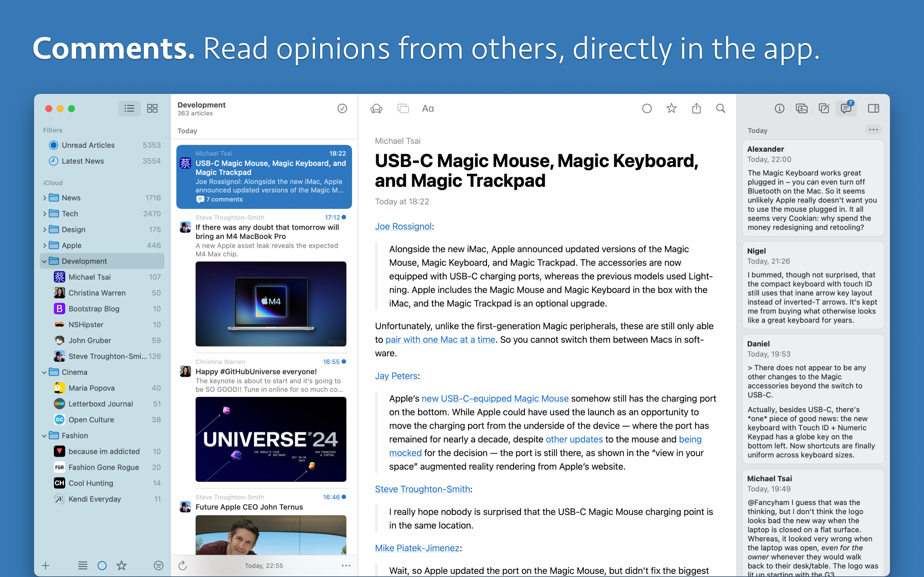Image resolution: width=924 pixels, height=577 pixels.
Task: Mark all articles read checkmark
Action: 342,109
